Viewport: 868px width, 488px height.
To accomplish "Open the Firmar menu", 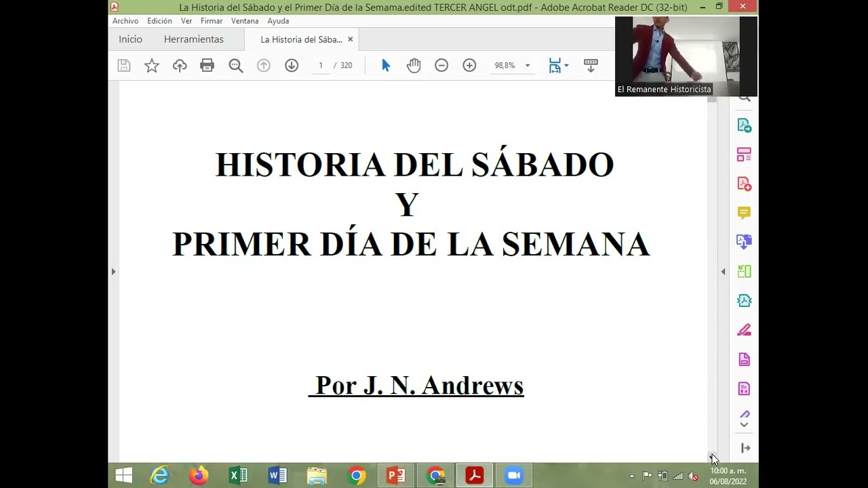I will [212, 21].
